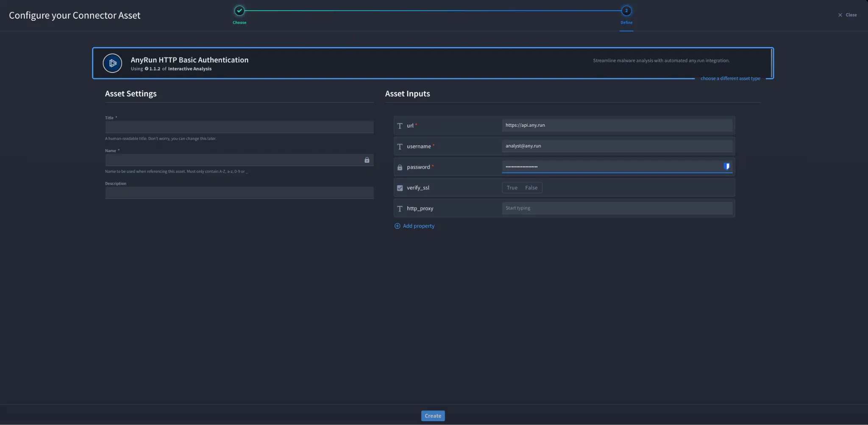Click the Asset Inputs heading
The height and width of the screenshot is (425, 868).
pyautogui.click(x=408, y=94)
